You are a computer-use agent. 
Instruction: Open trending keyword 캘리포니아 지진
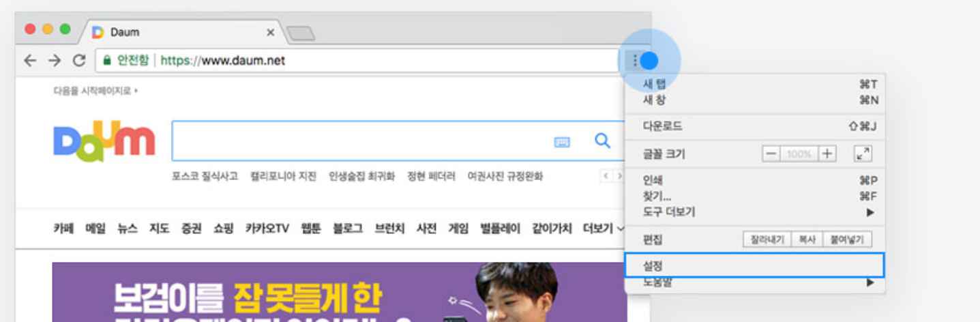(x=283, y=176)
